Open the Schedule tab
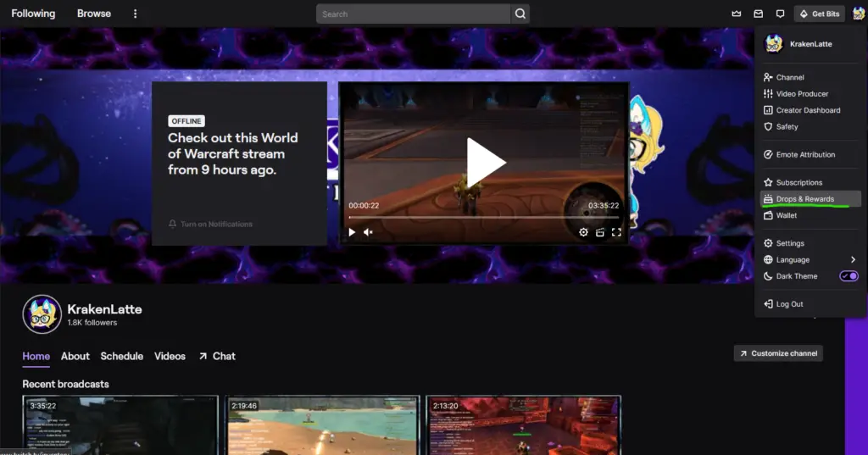This screenshot has width=868, height=455. point(122,357)
